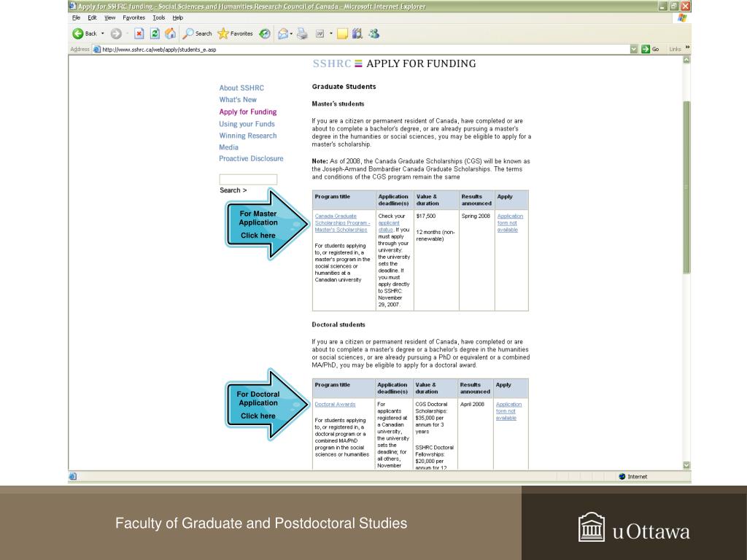Viewport: 747px width, 560px height.
Task: Click the Research books icon
Action: coord(357,34)
